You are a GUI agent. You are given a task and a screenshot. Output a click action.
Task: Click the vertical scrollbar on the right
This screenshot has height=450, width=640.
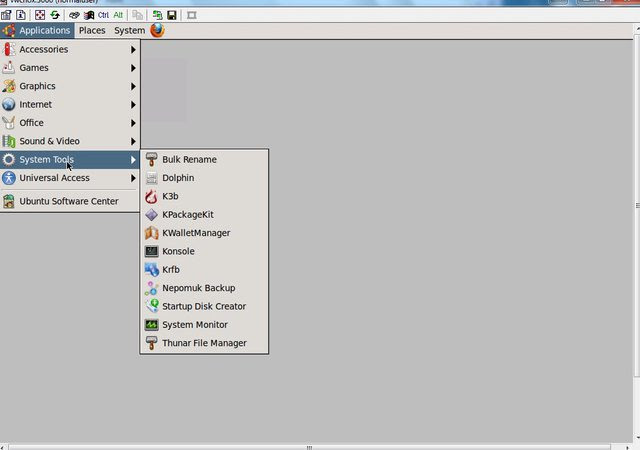tap(637, 205)
